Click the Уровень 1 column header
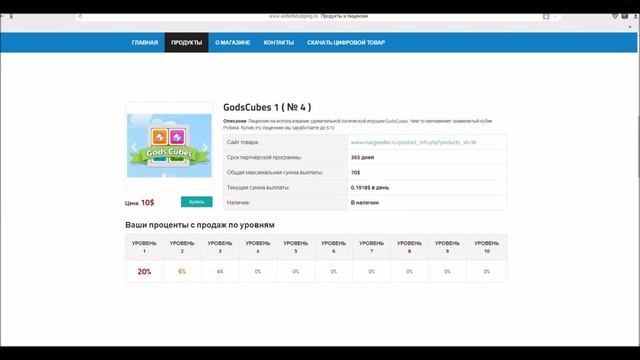Image resolution: width=640 pixels, height=360 pixels. [144, 247]
